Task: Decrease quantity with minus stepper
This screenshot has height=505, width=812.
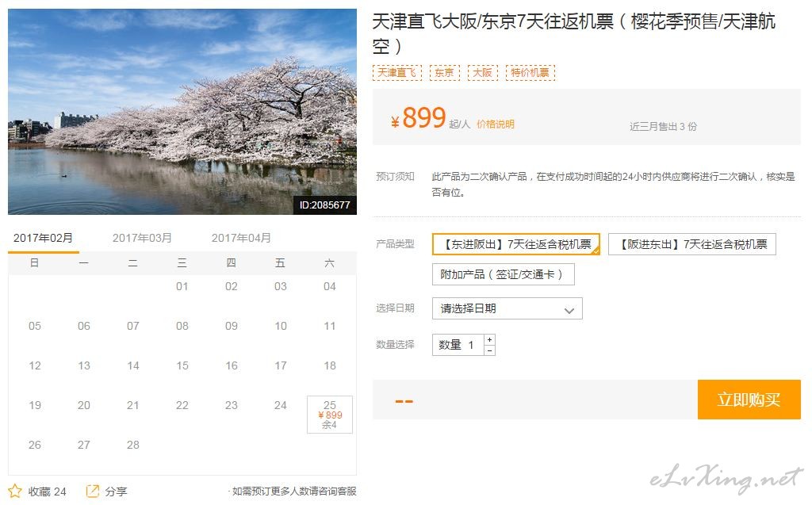Action: pos(489,350)
